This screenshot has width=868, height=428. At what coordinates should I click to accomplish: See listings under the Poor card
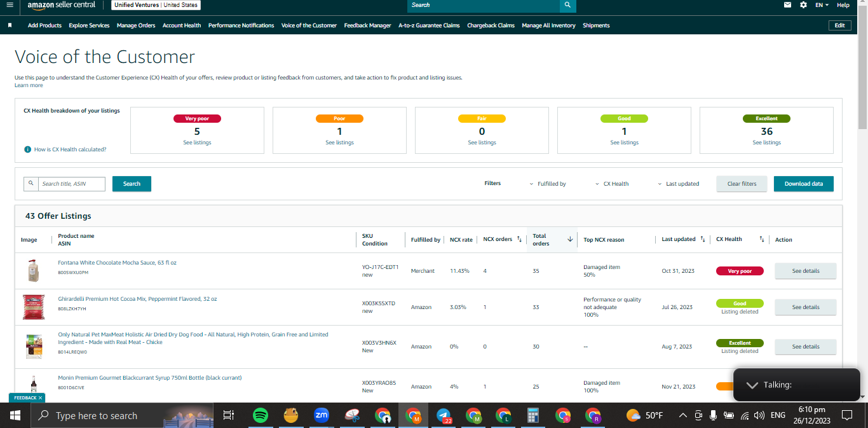pos(339,142)
